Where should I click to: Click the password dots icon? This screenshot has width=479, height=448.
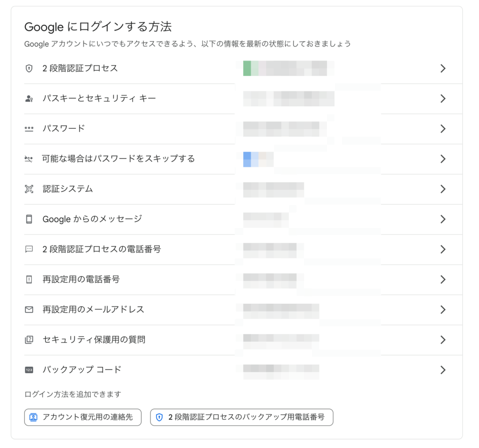pos(29,129)
